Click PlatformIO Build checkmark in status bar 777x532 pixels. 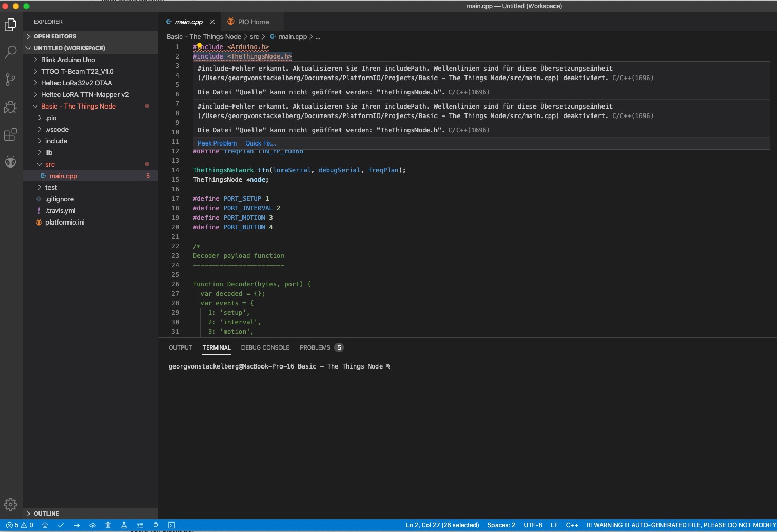pyautogui.click(x=61, y=525)
